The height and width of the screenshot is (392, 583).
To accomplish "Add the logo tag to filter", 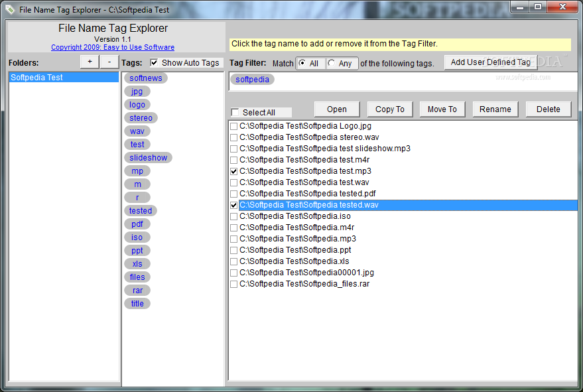I will pyautogui.click(x=137, y=105).
